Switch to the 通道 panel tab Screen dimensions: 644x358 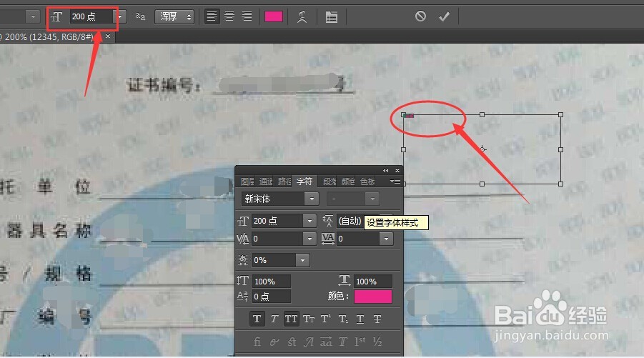tap(266, 182)
